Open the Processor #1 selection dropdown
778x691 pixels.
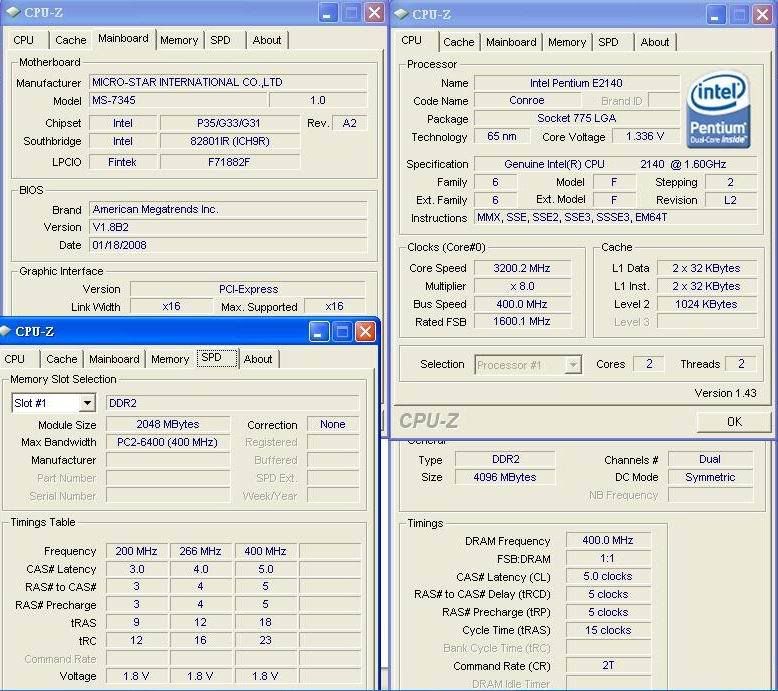point(573,365)
